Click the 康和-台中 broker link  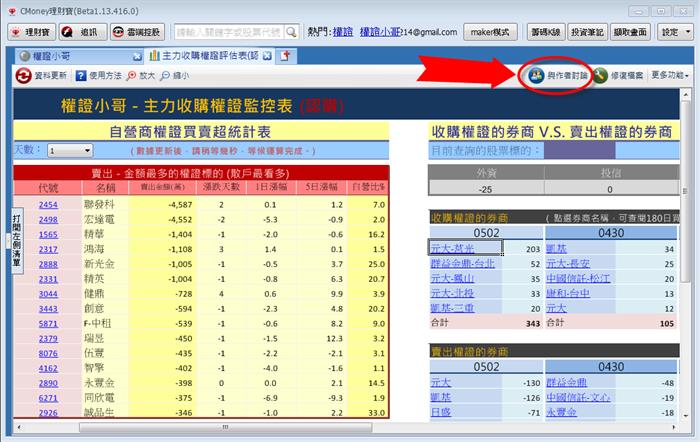[568, 293]
